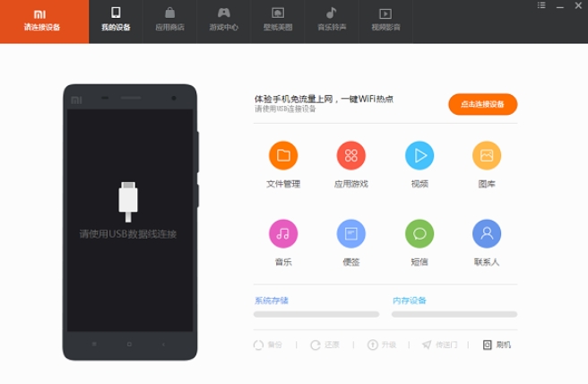Click the phone's home button graphic

129,344
